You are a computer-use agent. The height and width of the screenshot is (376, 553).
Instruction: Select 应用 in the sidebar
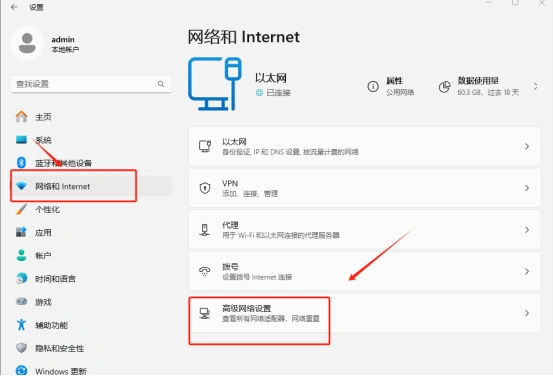coord(91,232)
